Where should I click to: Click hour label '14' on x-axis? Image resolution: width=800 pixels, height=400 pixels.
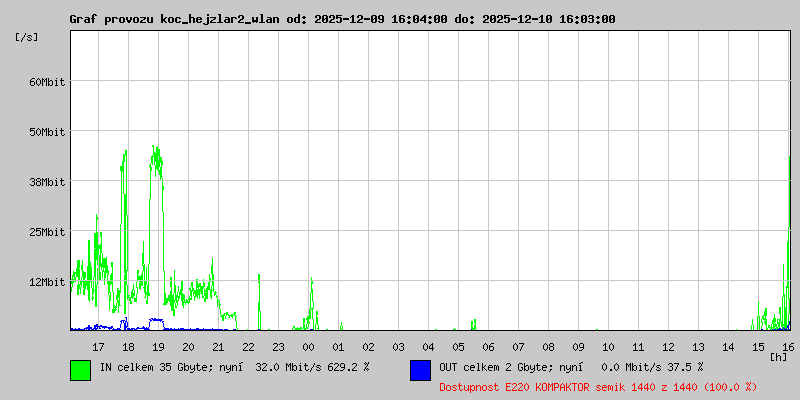pyautogui.click(x=729, y=347)
